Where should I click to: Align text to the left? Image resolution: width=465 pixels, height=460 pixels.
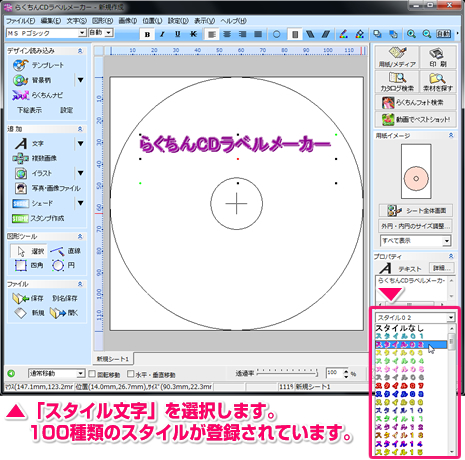pos(212,34)
